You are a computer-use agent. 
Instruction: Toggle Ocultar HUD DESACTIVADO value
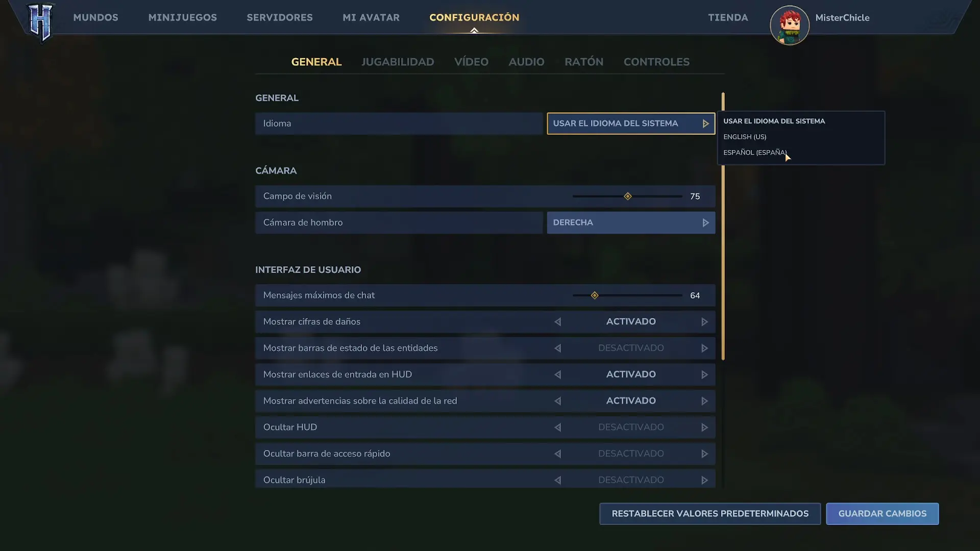(631, 428)
